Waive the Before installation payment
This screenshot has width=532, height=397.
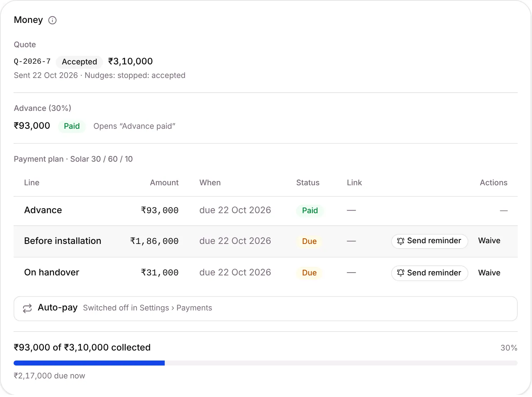(489, 241)
